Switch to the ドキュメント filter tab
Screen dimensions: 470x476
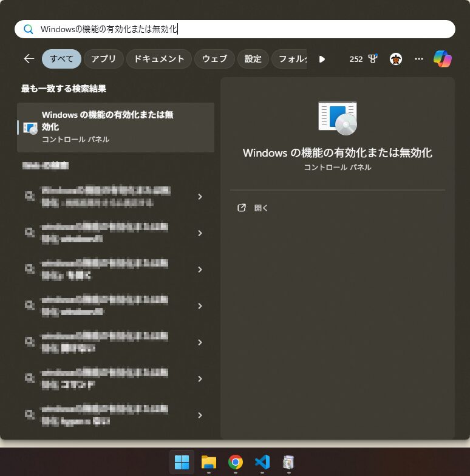(159, 59)
